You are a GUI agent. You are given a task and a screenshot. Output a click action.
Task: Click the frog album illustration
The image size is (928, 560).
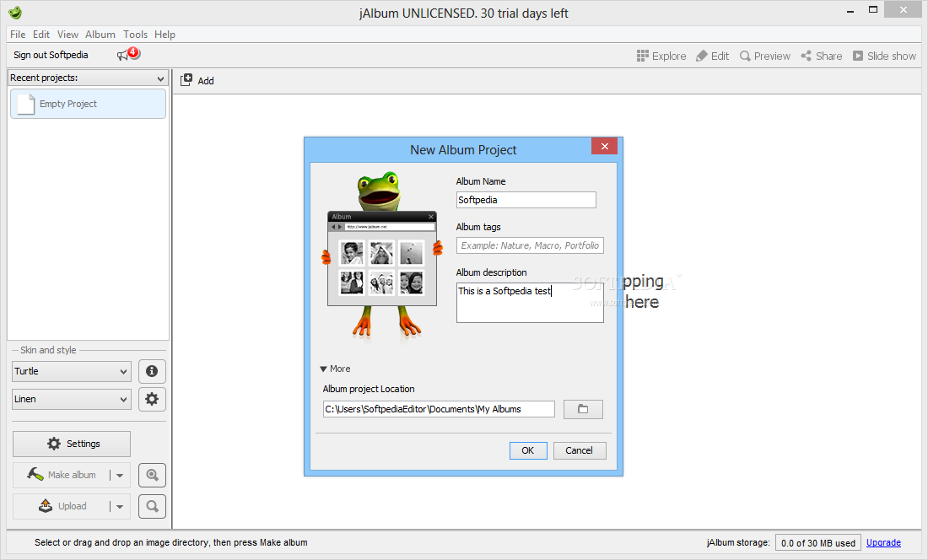382,256
